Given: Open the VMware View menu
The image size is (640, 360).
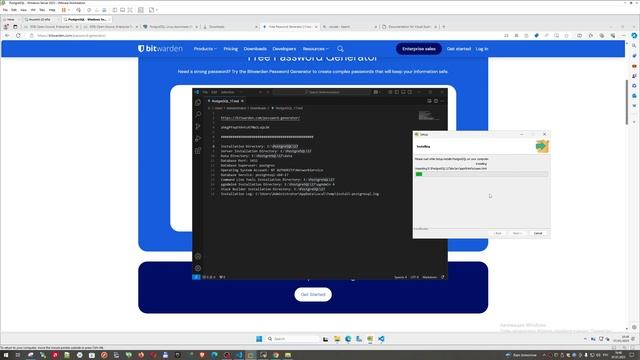Looking at the screenshot, I should click(x=24, y=10).
